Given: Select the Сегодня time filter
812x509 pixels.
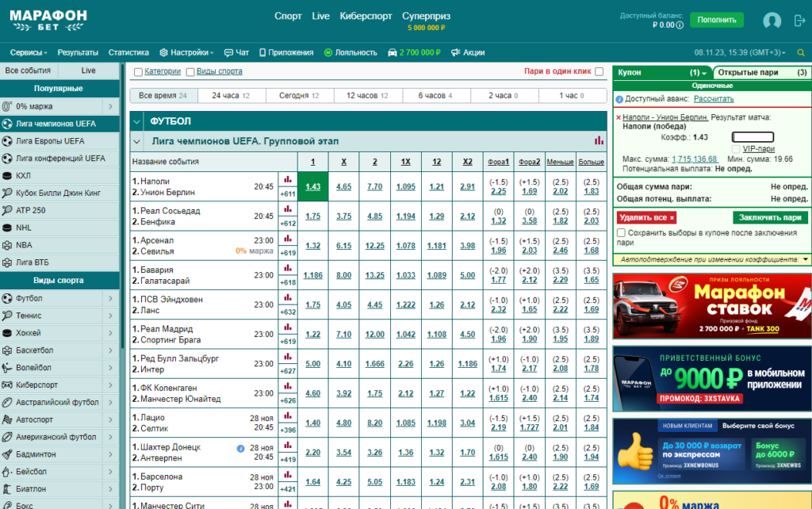Looking at the screenshot, I should coord(299,96).
